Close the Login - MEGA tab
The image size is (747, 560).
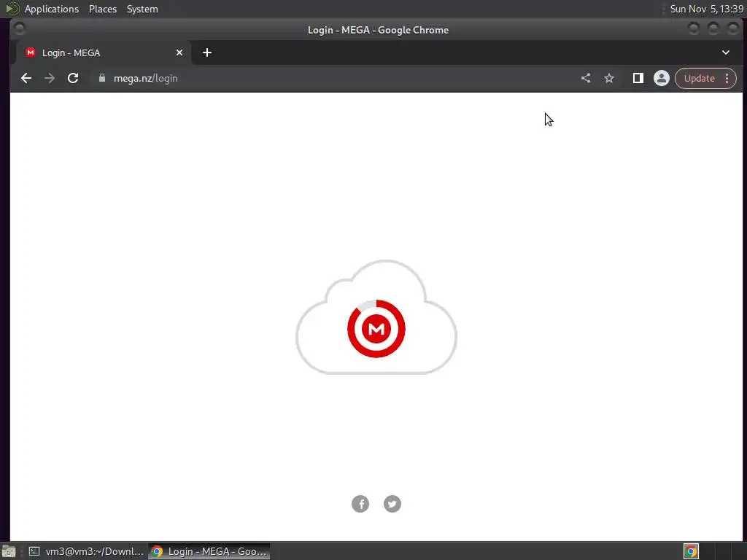179,52
